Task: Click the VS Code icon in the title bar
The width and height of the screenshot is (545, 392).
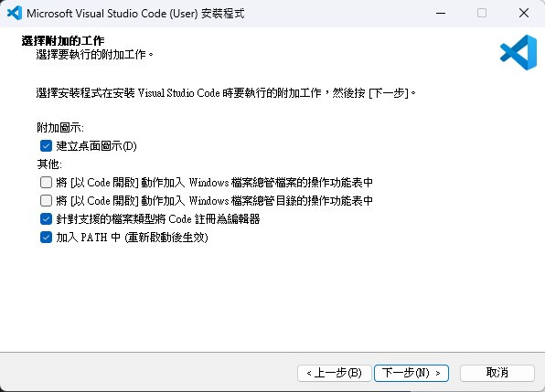Action: pos(15,13)
